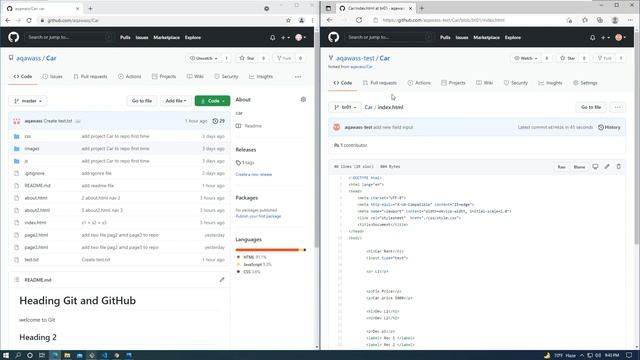Open Watch dropdown in right repo
The height and width of the screenshot is (360, 640).
pos(526,58)
